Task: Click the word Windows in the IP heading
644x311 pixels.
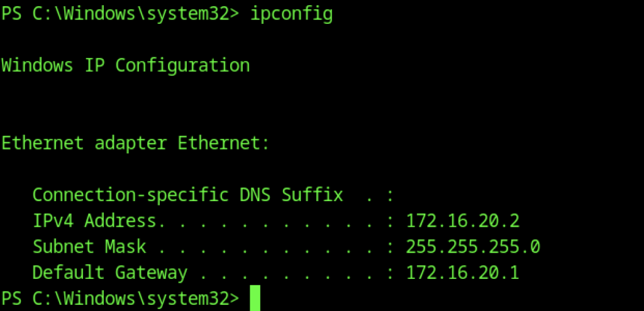Action: 37,65
